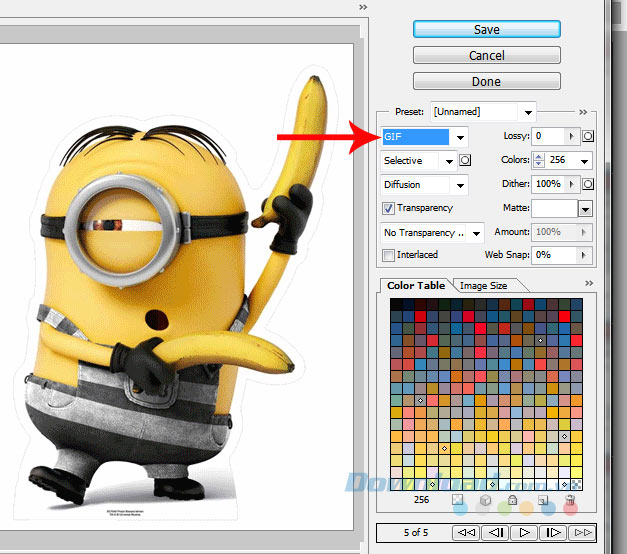This screenshot has width=627, height=554.
Task: Enable the Interlaced checkbox
Action: pos(387,255)
